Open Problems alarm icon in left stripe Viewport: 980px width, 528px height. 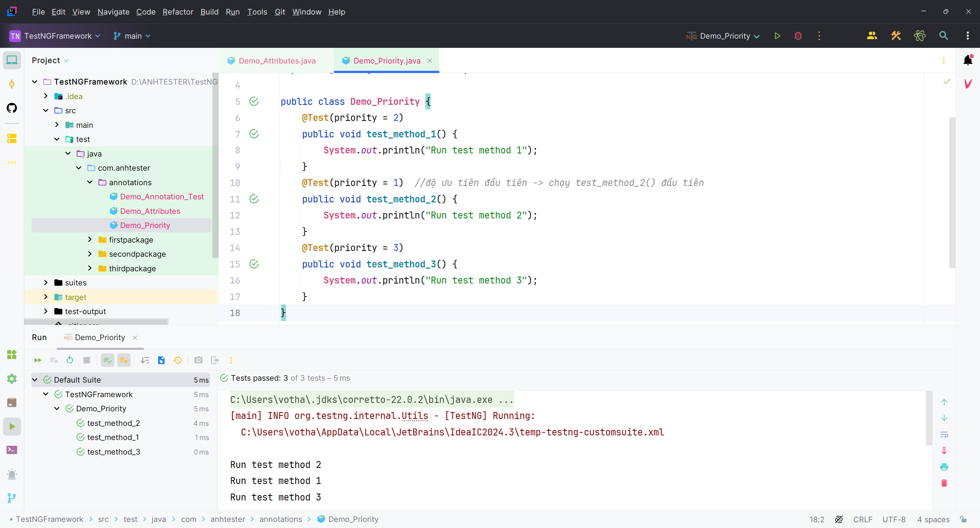point(12,474)
